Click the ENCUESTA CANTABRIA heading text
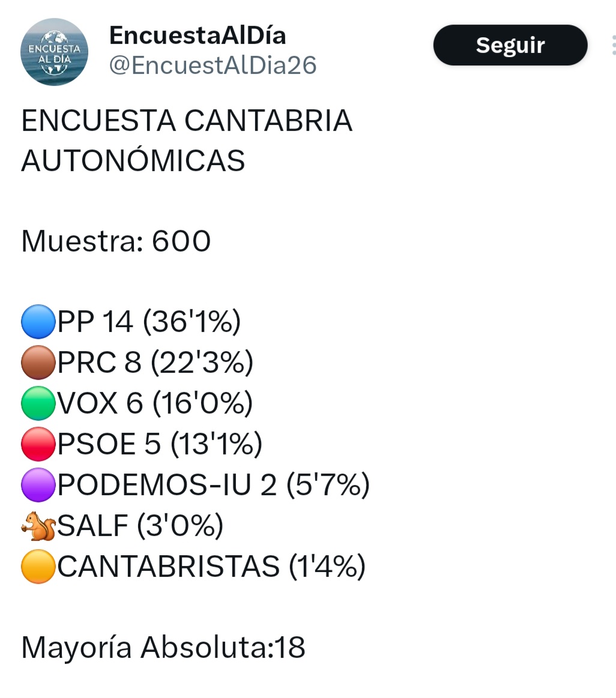This screenshot has height=698, width=616. [x=187, y=121]
